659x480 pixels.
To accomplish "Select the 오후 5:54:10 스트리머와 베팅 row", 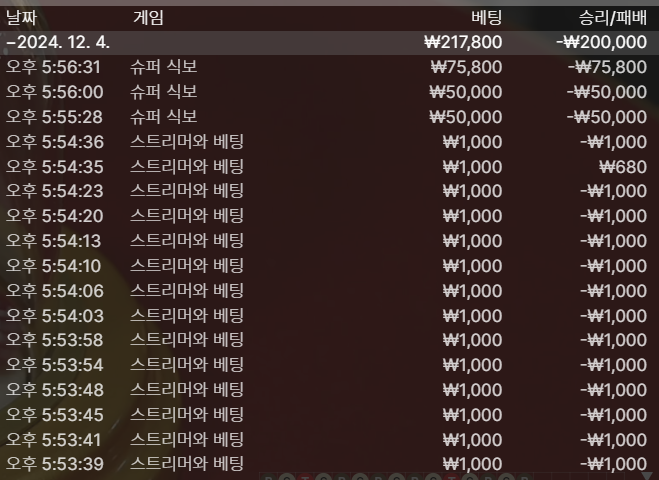I will coord(330,266).
